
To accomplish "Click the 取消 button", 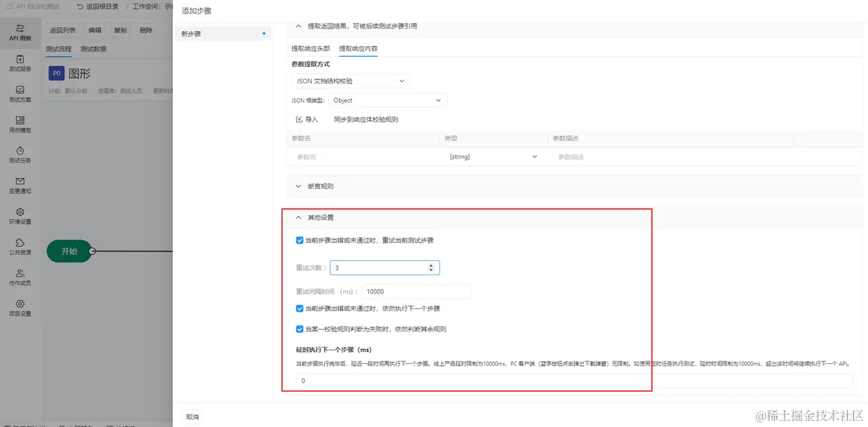I will pos(193,417).
